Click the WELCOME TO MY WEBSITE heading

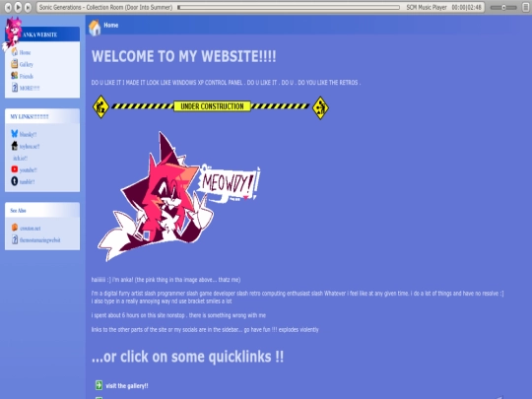(x=183, y=56)
